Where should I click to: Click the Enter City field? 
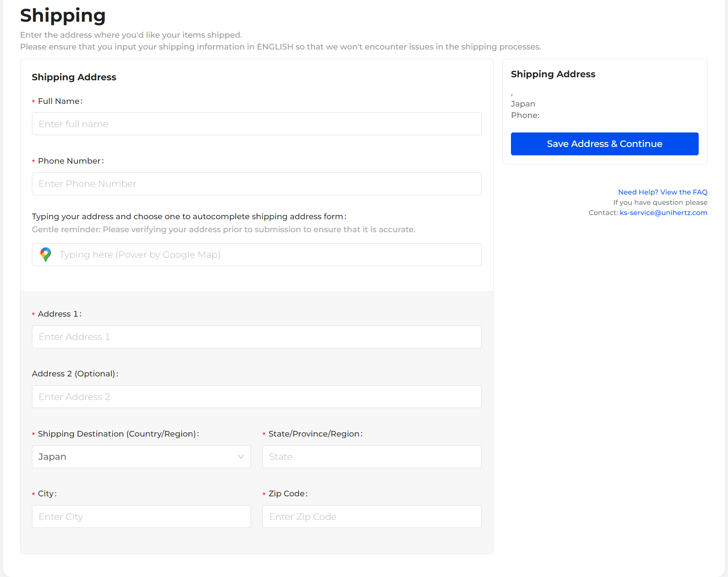pyautogui.click(x=141, y=516)
